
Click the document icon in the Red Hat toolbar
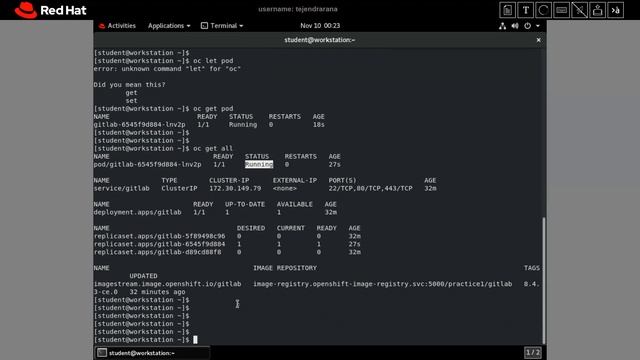click(x=507, y=10)
